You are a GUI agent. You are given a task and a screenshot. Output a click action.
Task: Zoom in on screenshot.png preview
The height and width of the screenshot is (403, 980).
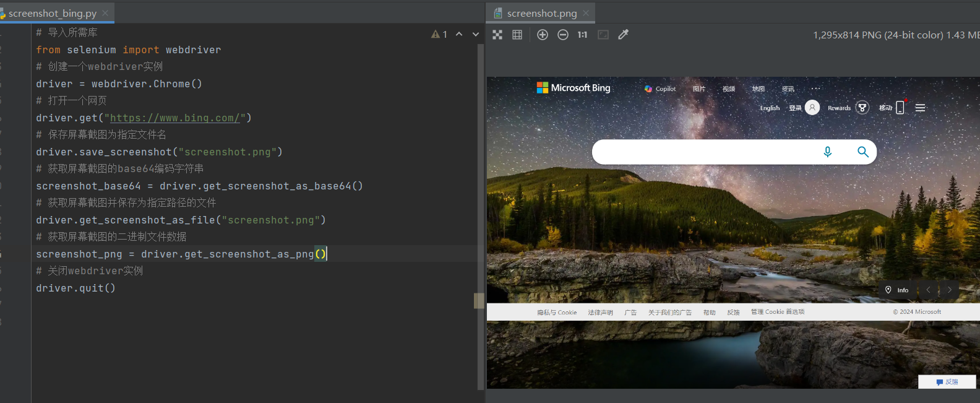543,35
